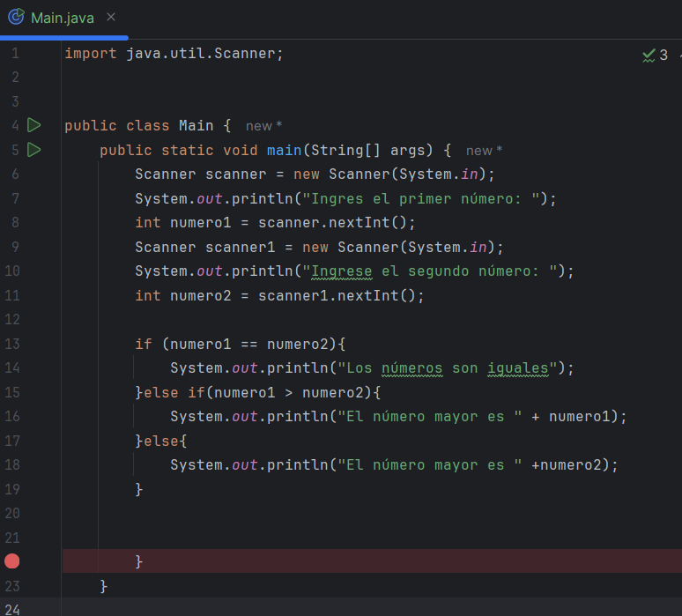Click 'System.in' on line 6
The height and width of the screenshot is (616, 682).
pos(439,174)
